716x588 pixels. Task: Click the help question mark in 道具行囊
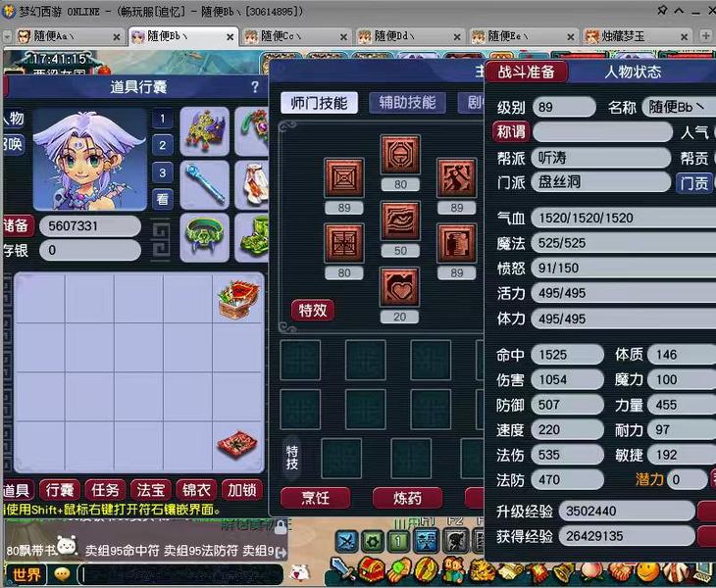(x=255, y=86)
